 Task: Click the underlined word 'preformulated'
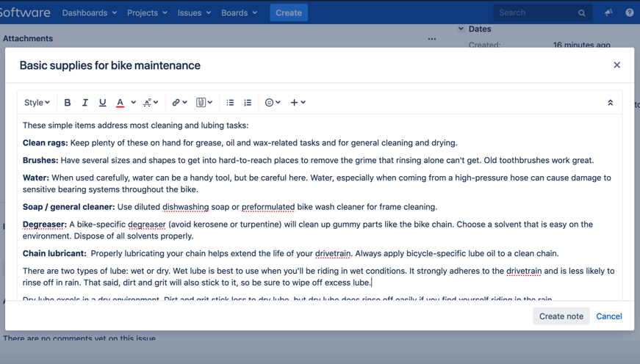268,207
